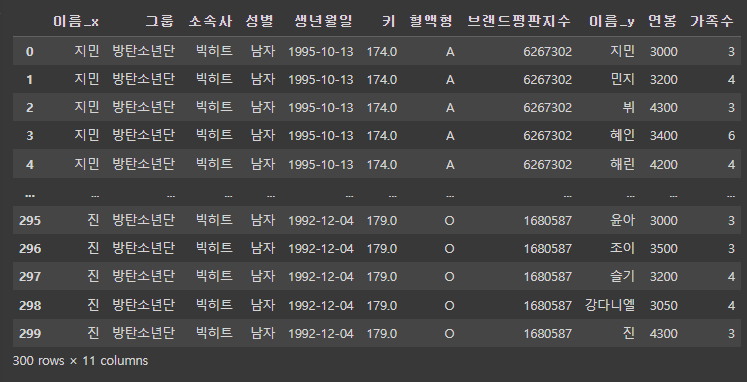Viewport: 747px width, 382px height.
Task: Click the 그룹 column header
Action: 160,21
